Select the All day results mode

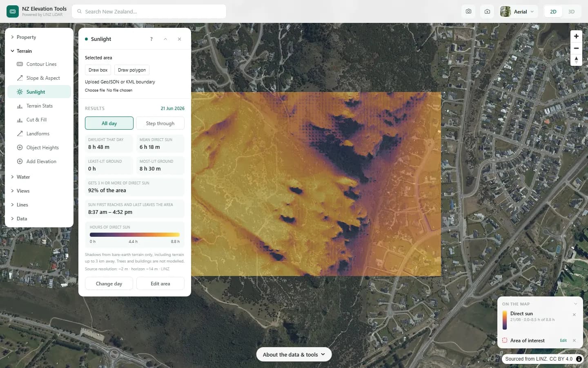(x=109, y=123)
